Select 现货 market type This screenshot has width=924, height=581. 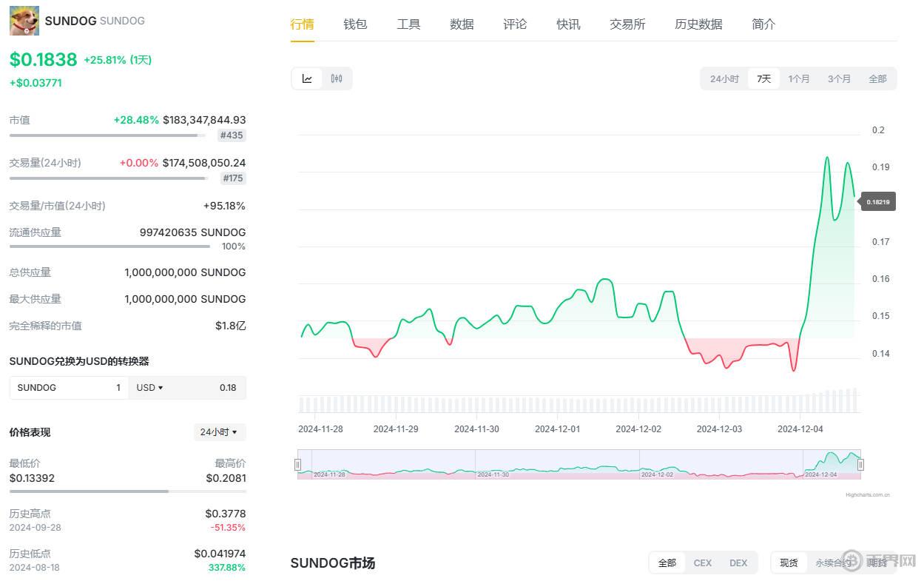(789, 563)
